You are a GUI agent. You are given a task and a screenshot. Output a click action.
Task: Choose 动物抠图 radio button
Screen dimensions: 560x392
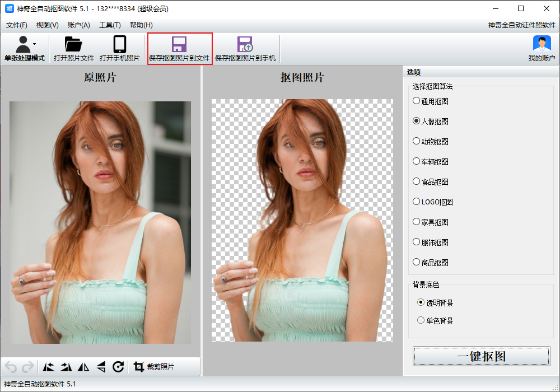point(416,142)
